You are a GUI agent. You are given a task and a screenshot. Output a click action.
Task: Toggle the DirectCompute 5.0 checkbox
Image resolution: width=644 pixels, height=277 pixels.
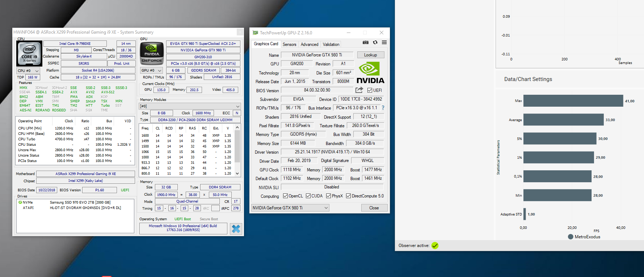(348, 196)
